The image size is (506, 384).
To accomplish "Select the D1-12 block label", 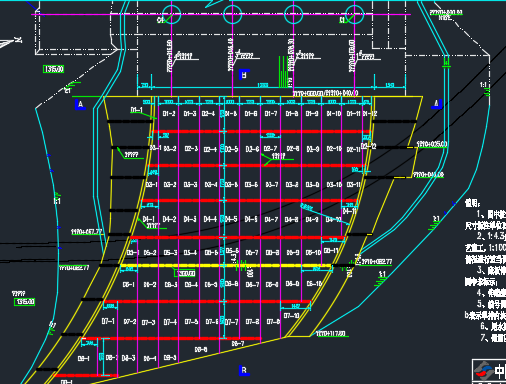I will pos(370,114).
